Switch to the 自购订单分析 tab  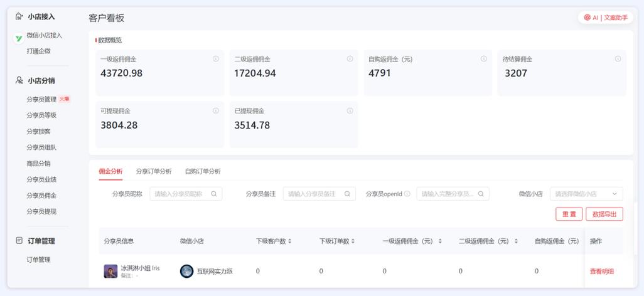click(203, 172)
